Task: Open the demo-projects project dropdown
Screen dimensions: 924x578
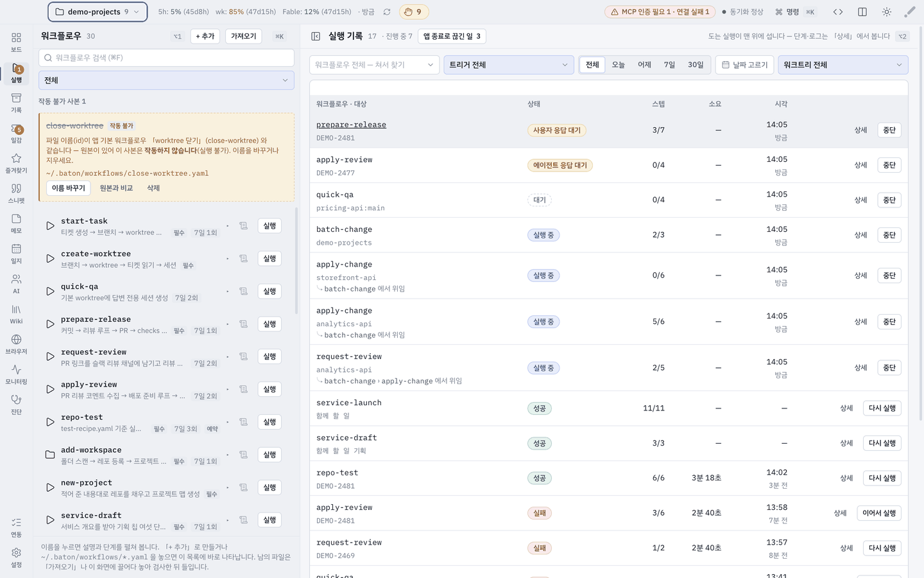Action: (x=98, y=12)
